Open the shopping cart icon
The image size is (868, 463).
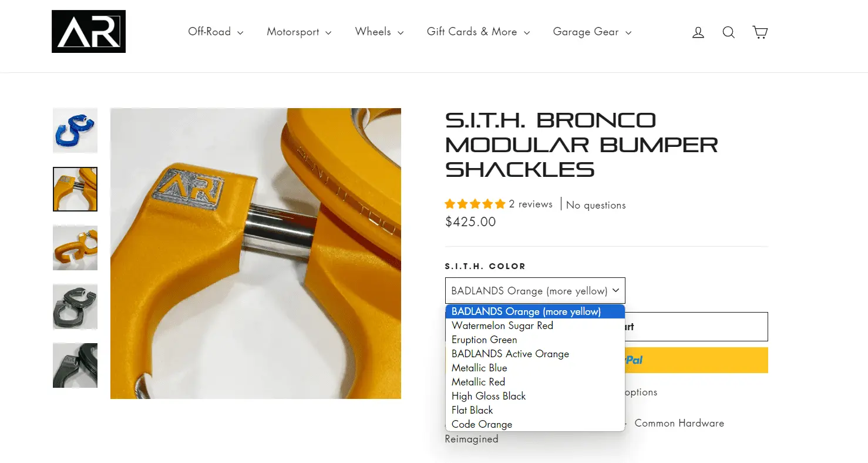pos(760,32)
